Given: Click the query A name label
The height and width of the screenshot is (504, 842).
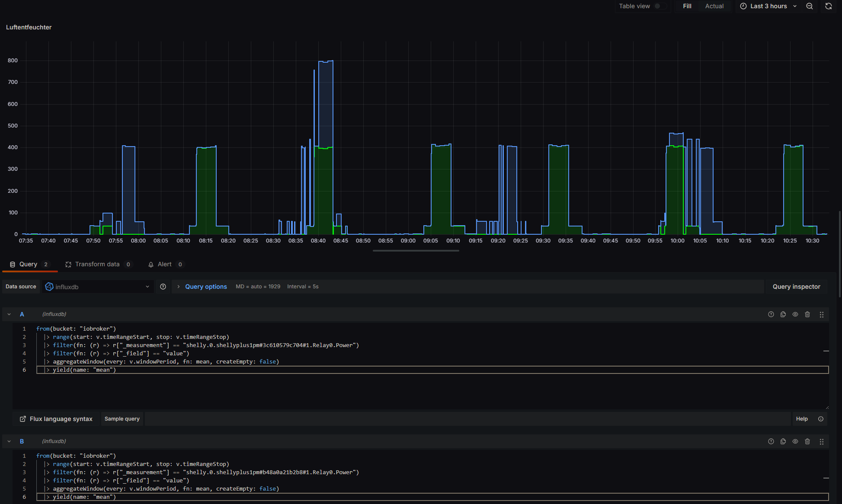Looking at the screenshot, I should [x=22, y=314].
